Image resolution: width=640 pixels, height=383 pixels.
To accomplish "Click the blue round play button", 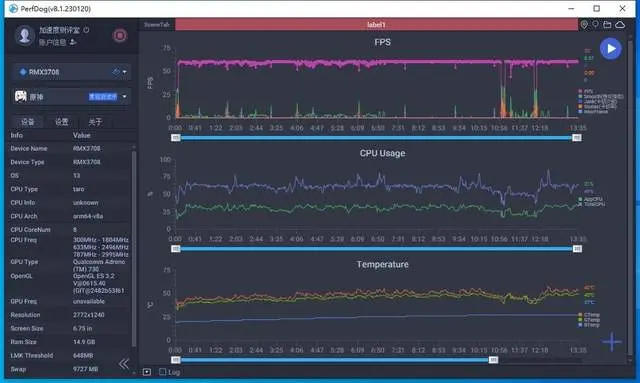I will (611, 49).
